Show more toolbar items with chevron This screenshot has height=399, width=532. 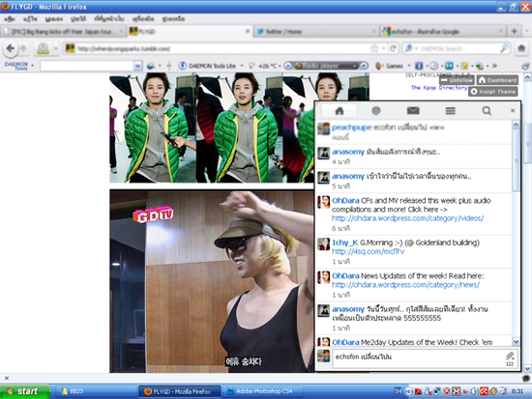(x=495, y=66)
